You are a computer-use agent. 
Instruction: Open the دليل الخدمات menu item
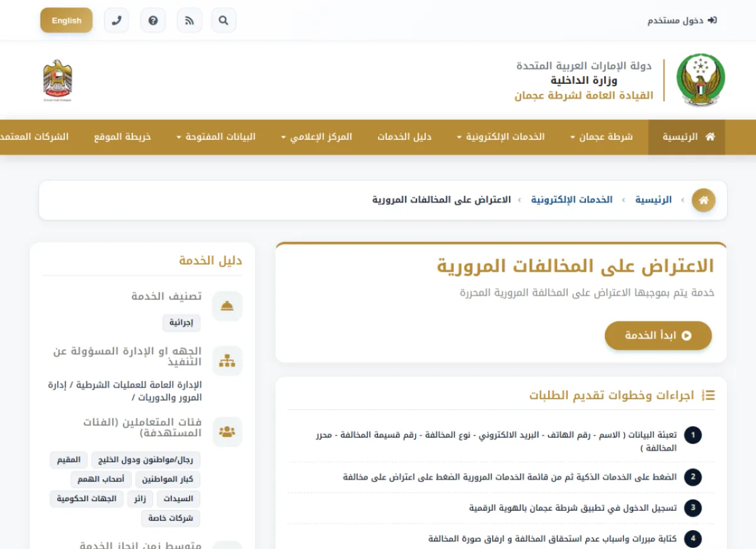coord(404,137)
